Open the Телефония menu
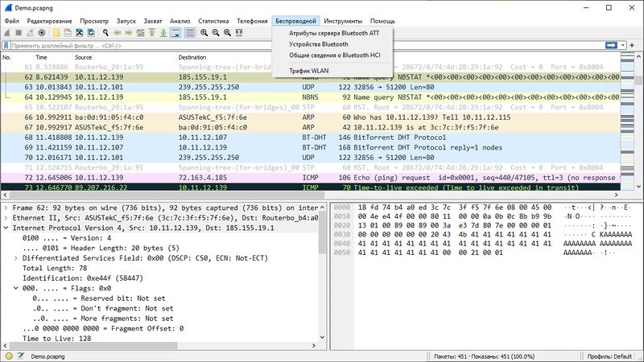The height and width of the screenshot is (362, 644). tap(252, 21)
